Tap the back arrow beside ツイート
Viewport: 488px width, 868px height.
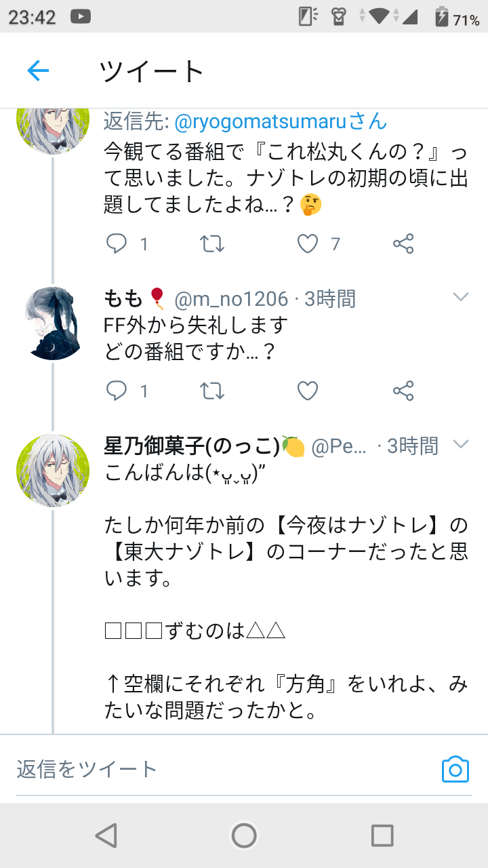point(38,71)
